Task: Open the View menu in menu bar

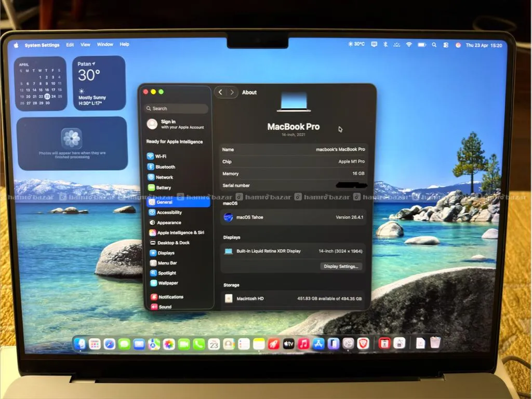Action: pyautogui.click(x=85, y=45)
